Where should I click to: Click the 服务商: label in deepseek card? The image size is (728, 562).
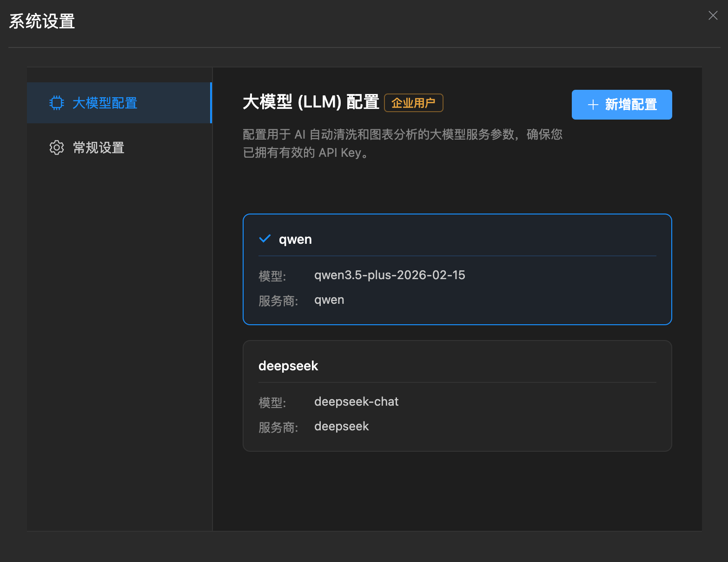pos(278,427)
